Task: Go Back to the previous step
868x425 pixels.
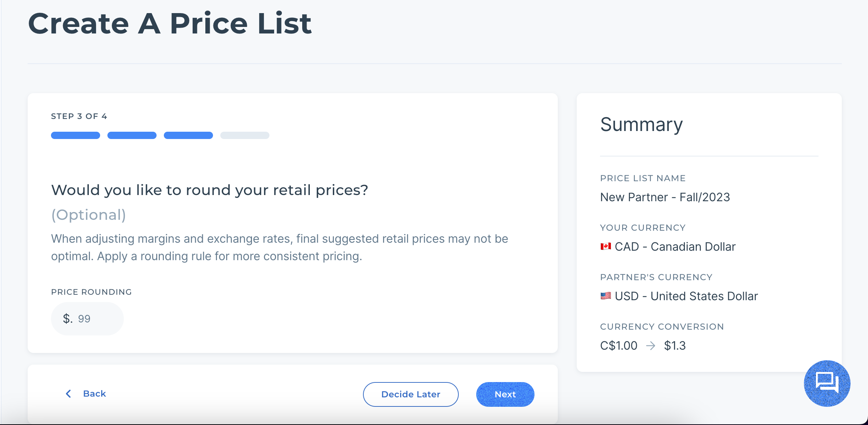Action: 94,394
